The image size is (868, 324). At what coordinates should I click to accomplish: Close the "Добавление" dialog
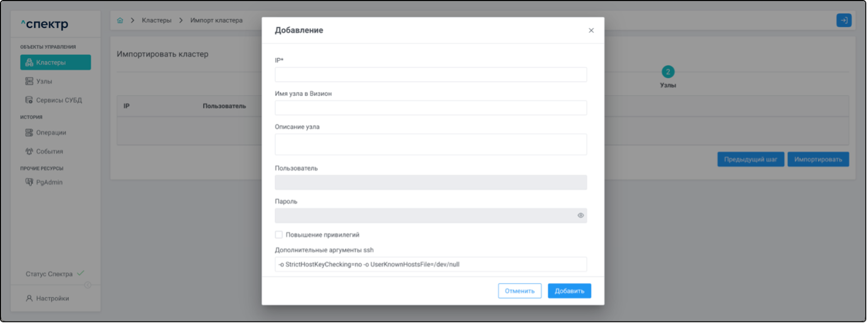[x=591, y=31]
